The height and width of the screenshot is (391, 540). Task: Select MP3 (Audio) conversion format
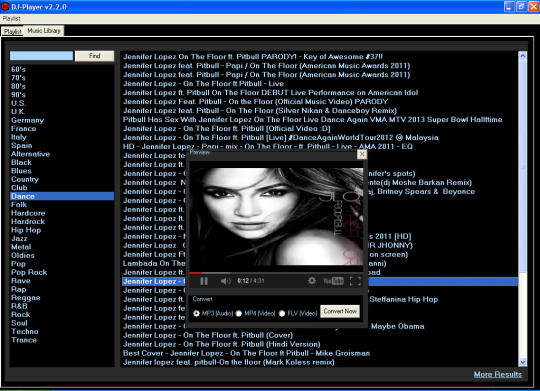196,313
